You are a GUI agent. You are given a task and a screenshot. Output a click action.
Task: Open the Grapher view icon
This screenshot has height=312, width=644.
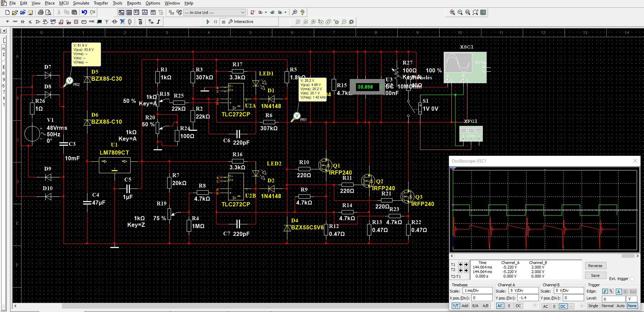(144, 13)
